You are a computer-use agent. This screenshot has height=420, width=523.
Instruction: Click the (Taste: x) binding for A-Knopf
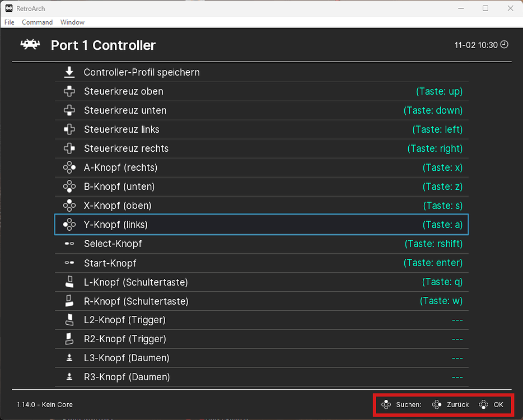443,167
